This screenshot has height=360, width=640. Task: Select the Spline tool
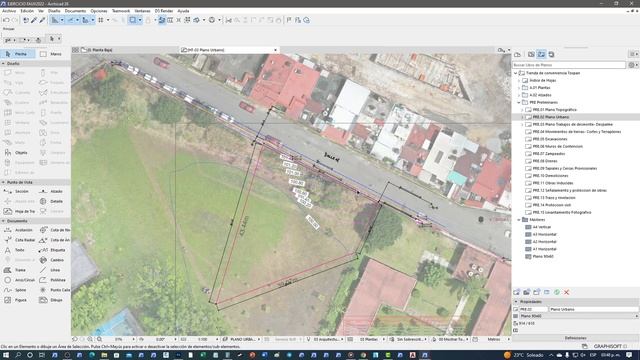pyautogui.click(x=16, y=290)
